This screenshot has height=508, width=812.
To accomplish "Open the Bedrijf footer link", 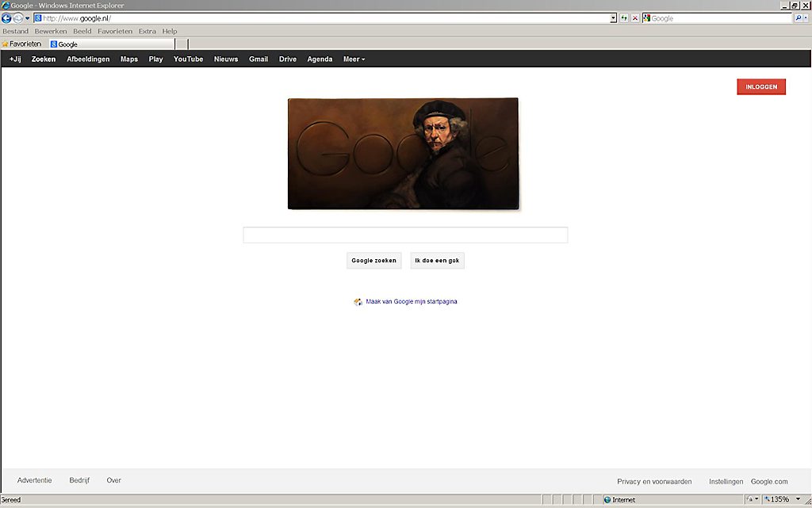I will click(x=80, y=480).
